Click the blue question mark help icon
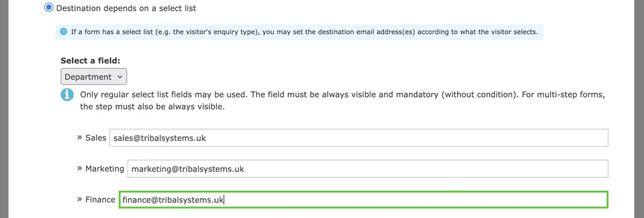 (x=64, y=32)
